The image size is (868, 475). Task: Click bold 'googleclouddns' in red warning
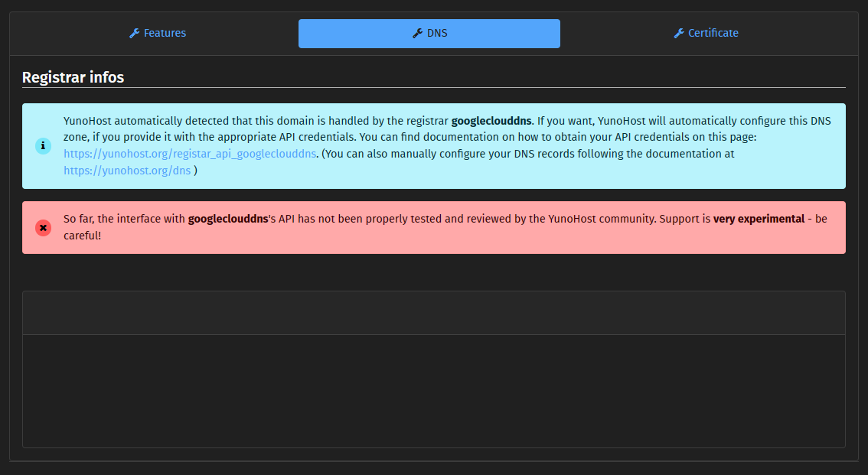pyautogui.click(x=228, y=219)
